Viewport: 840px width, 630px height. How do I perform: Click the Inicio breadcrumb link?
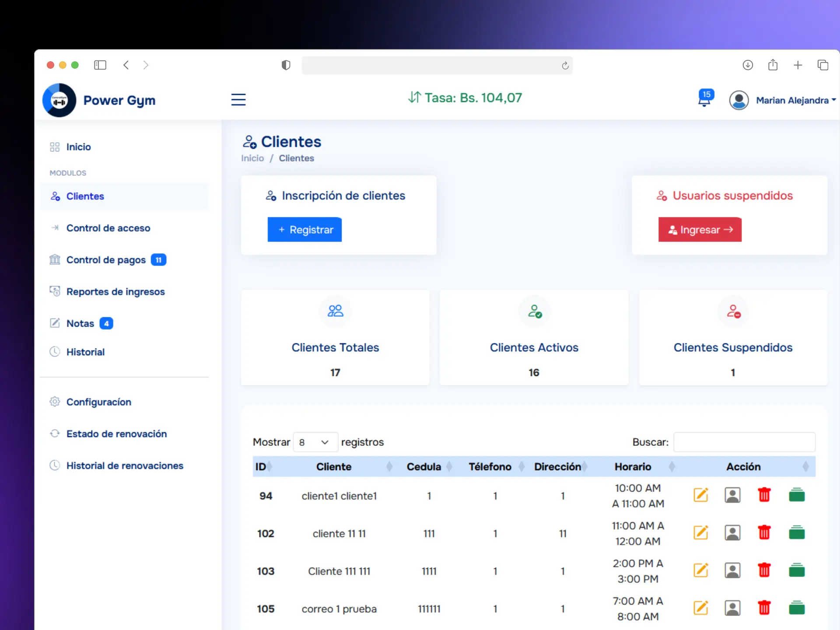252,158
